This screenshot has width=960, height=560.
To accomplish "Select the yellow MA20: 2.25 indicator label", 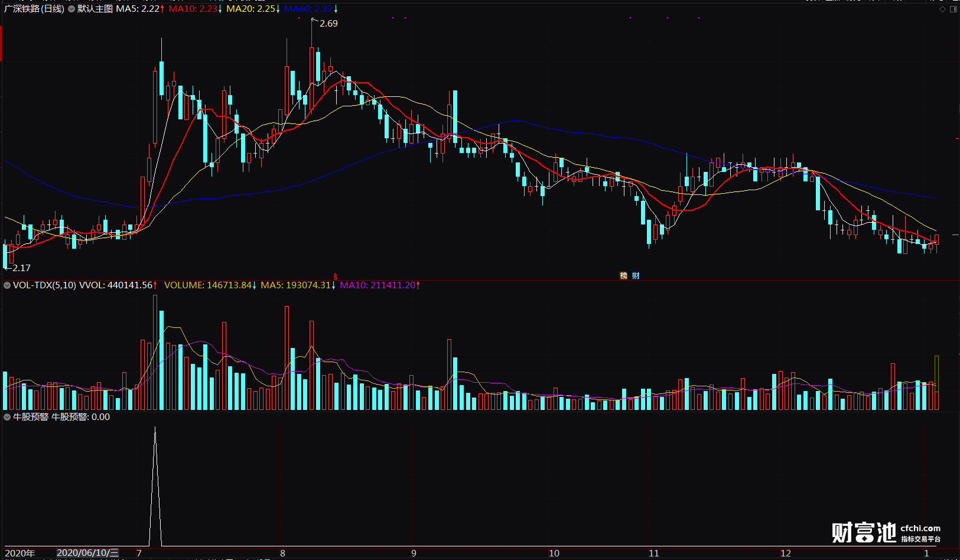I will coord(251,9).
